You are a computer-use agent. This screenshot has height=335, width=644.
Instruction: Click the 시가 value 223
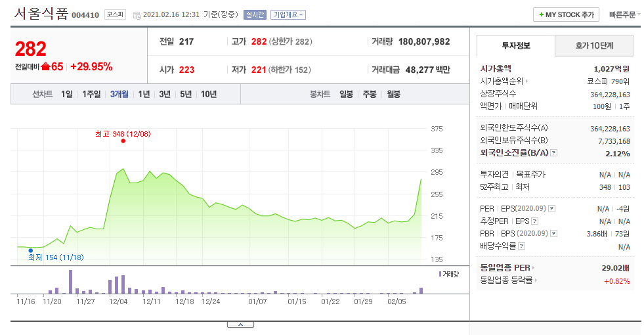186,70
